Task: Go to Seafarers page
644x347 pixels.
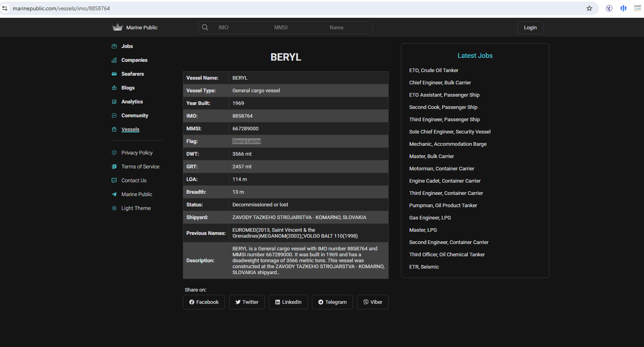Action: coord(133,74)
